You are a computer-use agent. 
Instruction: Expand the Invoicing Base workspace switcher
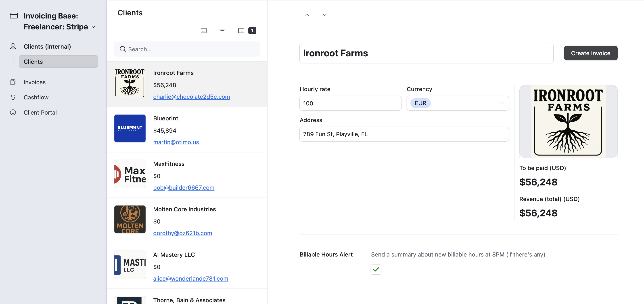tap(93, 27)
